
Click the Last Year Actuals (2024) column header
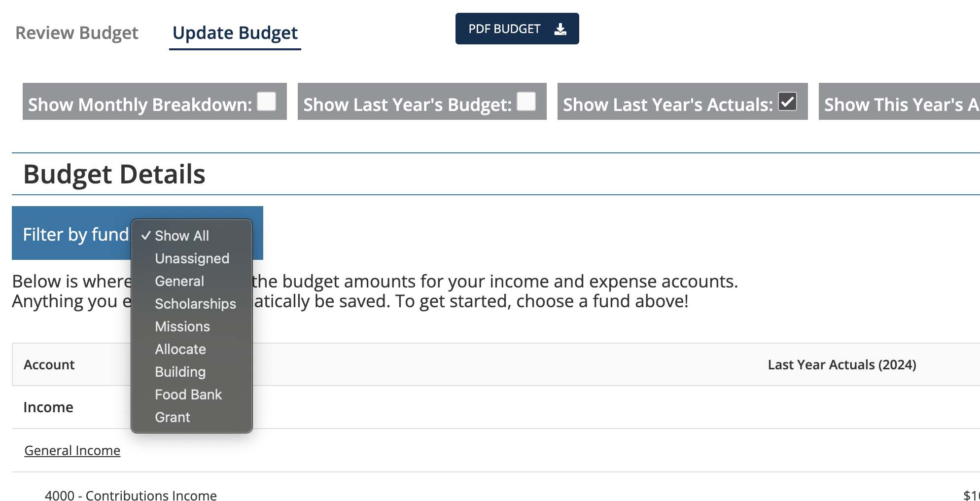(842, 364)
